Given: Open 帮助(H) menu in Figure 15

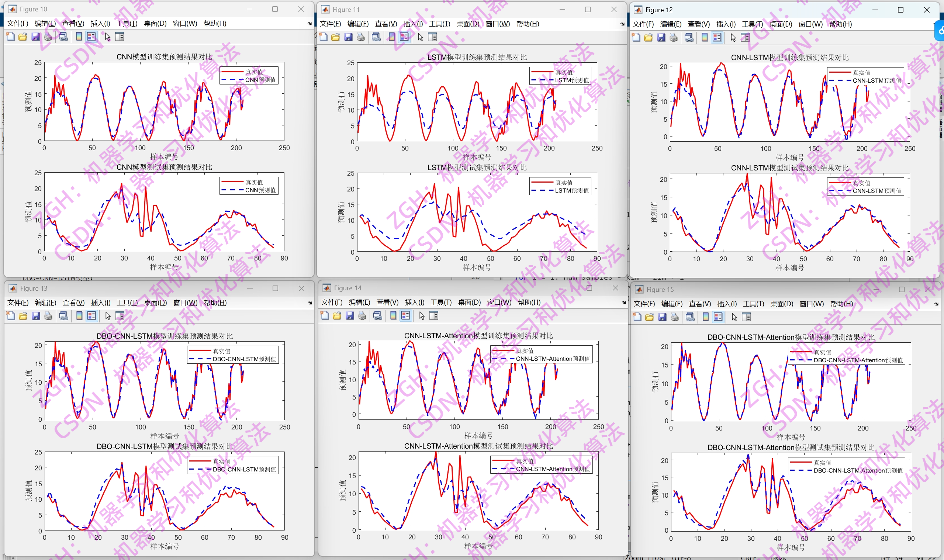Looking at the screenshot, I should 841,304.
